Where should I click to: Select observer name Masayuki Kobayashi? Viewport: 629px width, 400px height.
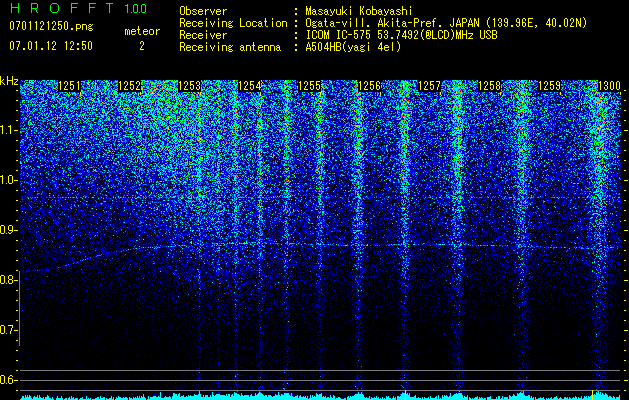click(359, 11)
